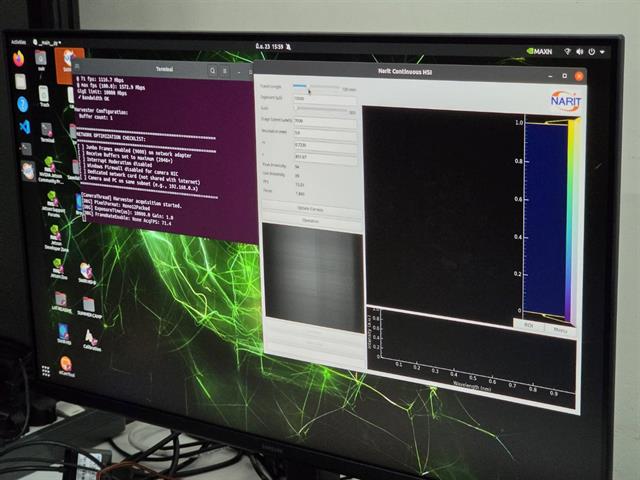Screen dimensions: 640x480
Task: Open the Calibration desktop icon
Action: tap(91, 340)
